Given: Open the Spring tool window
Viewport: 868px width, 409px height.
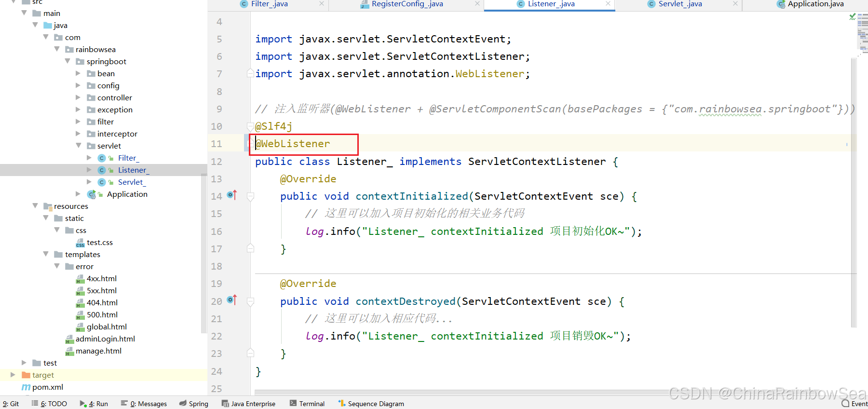Looking at the screenshot, I should 193,404.
